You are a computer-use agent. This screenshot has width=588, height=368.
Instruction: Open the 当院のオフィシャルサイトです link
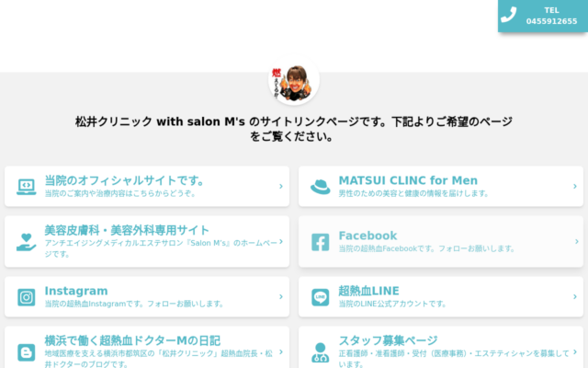point(147,186)
